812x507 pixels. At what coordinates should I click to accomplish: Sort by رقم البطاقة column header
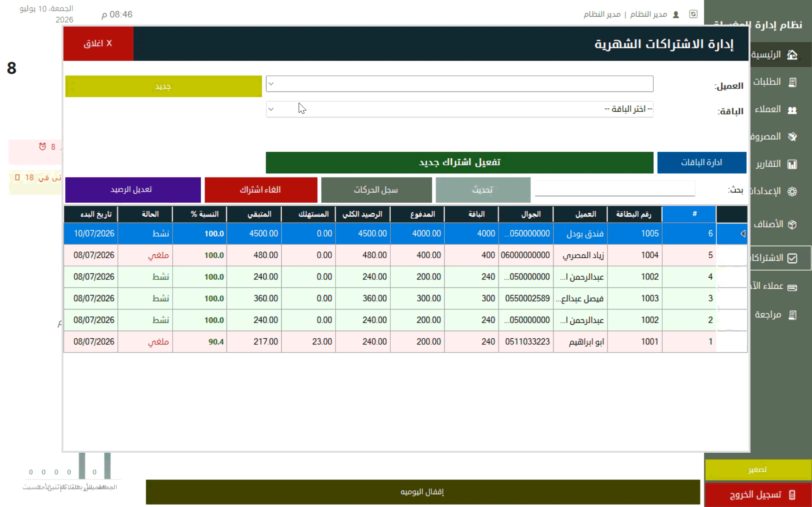pyautogui.click(x=634, y=214)
